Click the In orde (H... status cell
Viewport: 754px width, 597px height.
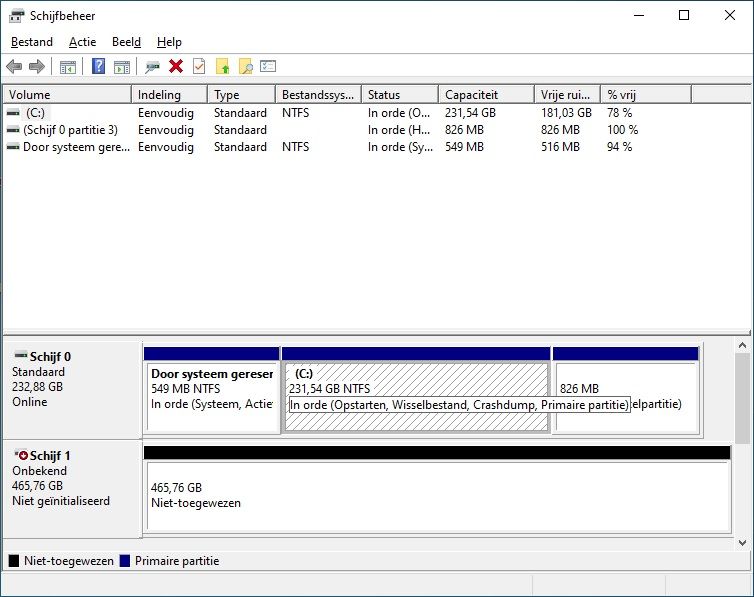coord(399,130)
